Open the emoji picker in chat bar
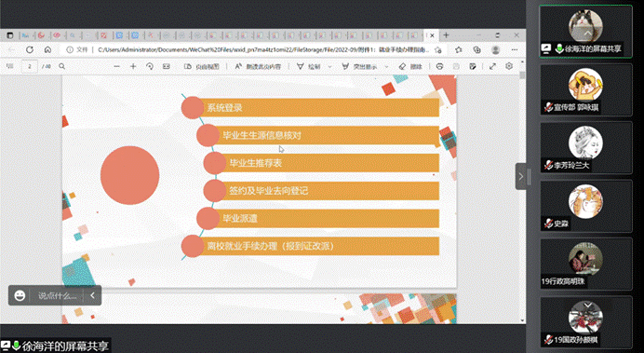The height and width of the screenshot is (353, 644). 20,295
